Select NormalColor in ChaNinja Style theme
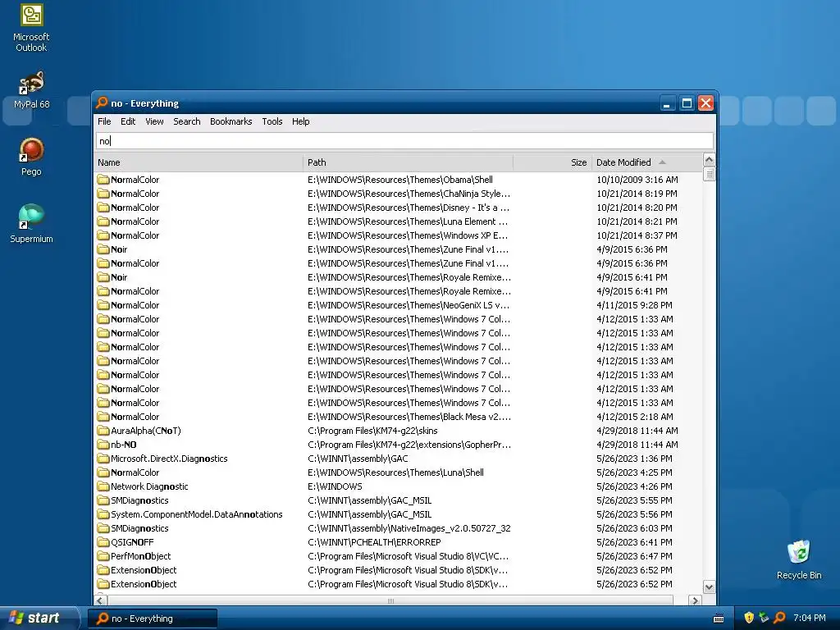This screenshot has width=840, height=630. [135, 194]
